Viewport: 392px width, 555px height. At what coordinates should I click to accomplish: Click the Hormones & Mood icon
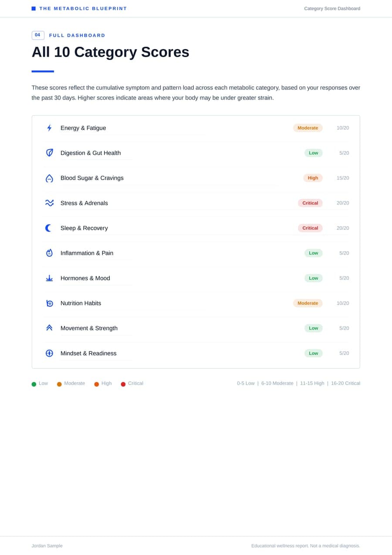49,278
